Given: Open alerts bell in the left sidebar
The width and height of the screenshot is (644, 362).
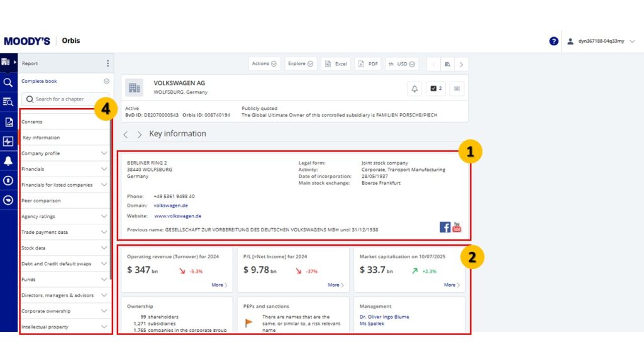Looking at the screenshot, I should pyautogui.click(x=8, y=161).
